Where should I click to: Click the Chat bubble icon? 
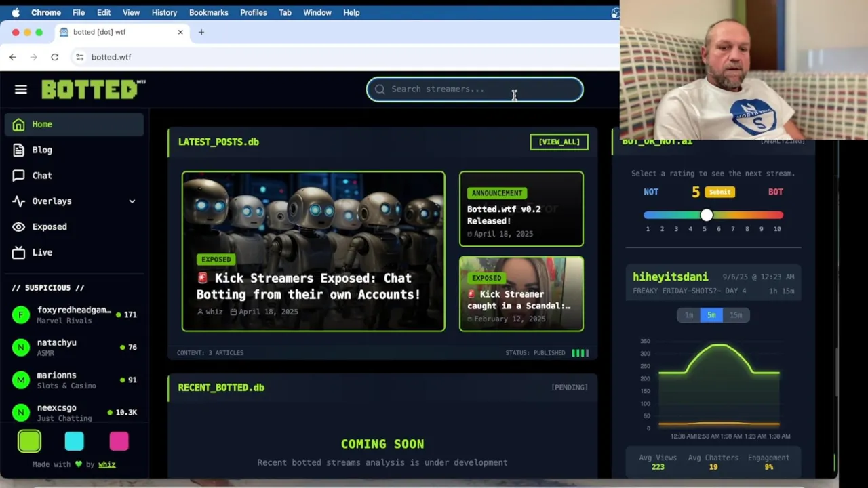click(x=19, y=176)
